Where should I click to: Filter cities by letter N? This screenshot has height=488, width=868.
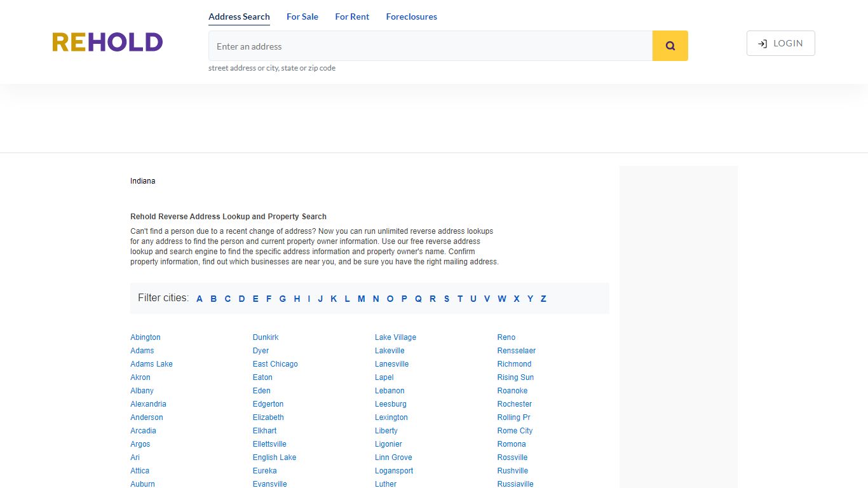click(x=376, y=299)
